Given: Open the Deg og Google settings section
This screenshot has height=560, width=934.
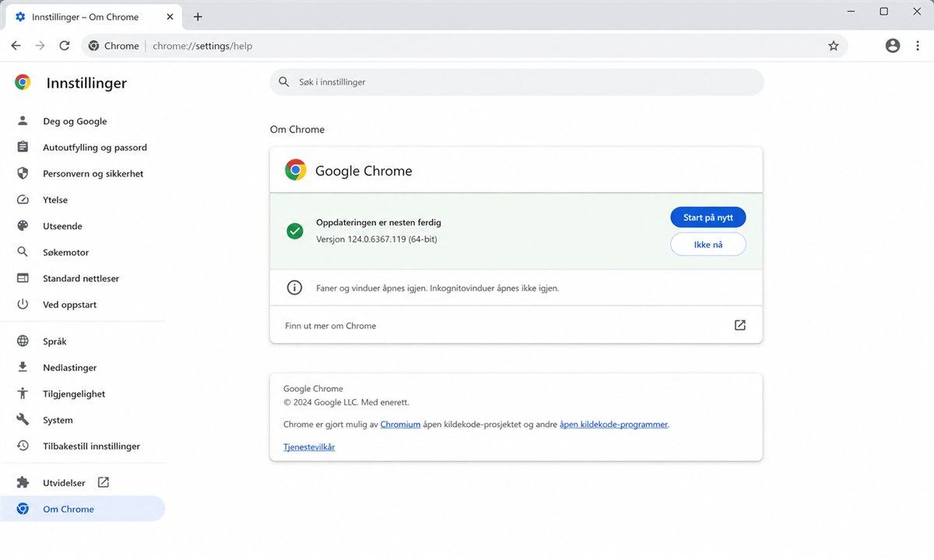Looking at the screenshot, I should click(x=83, y=121).
